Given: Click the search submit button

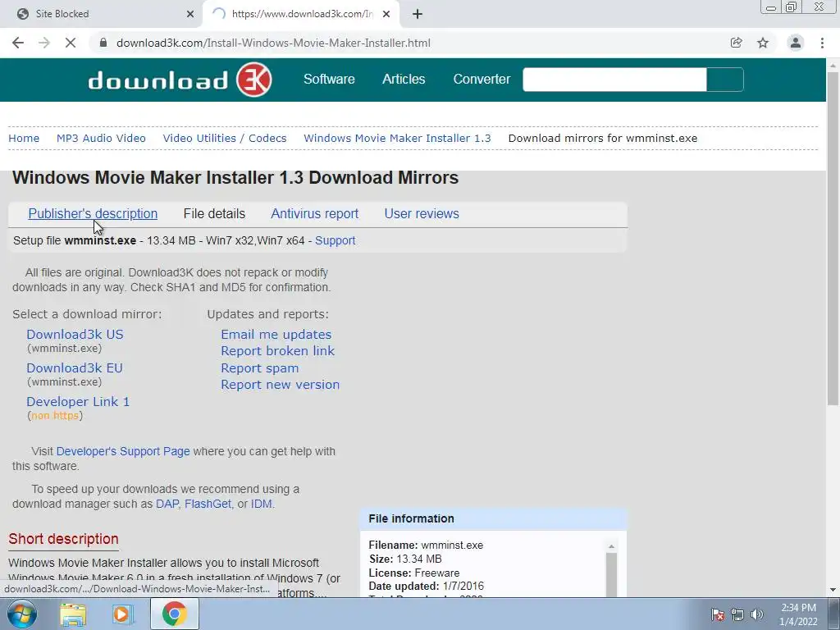Looking at the screenshot, I should tap(725, 80).
